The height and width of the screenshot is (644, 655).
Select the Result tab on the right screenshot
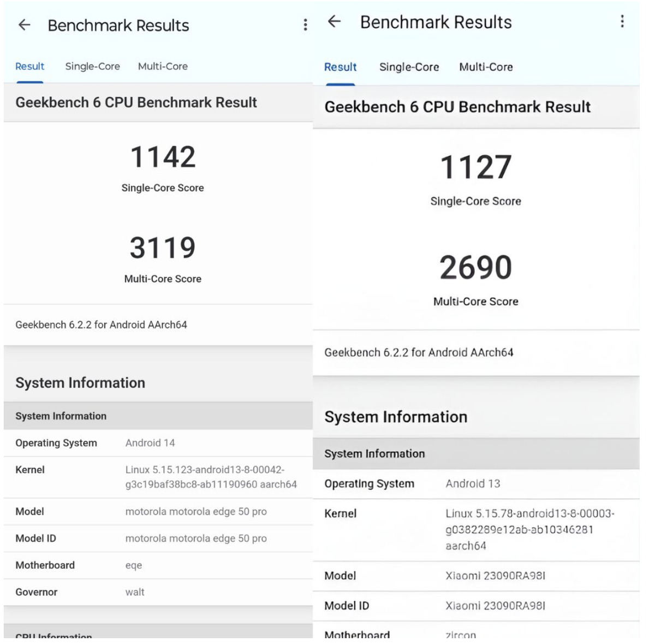pyautogui.click(x=340, y=67)
